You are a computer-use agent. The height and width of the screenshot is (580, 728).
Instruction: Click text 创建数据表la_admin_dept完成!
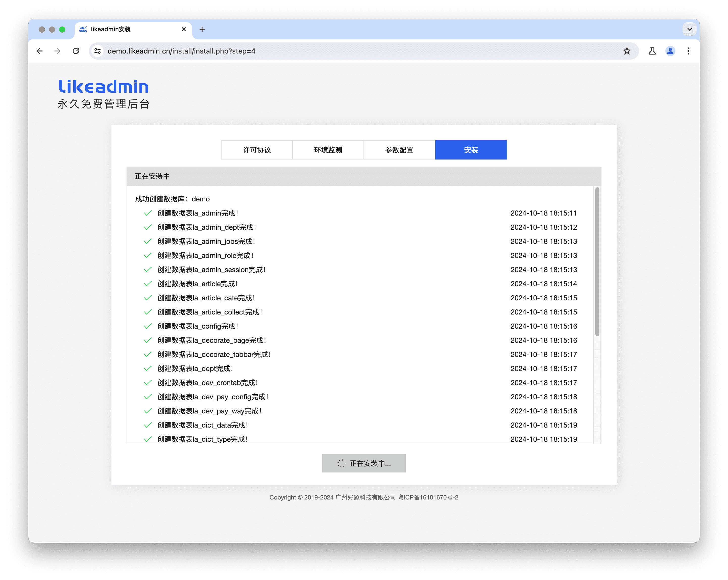point(207,227)
